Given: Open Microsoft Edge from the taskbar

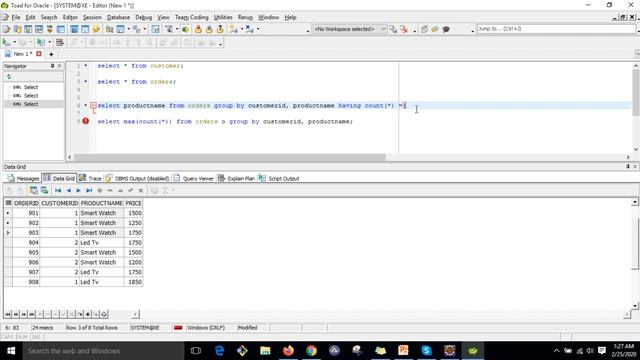Looking at the screenshot, I should 219,351.
